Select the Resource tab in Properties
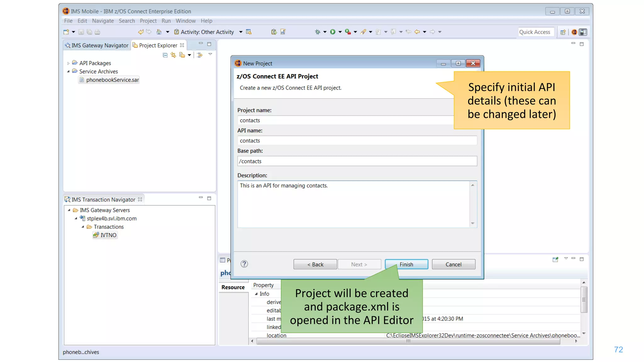 point(233,287)
